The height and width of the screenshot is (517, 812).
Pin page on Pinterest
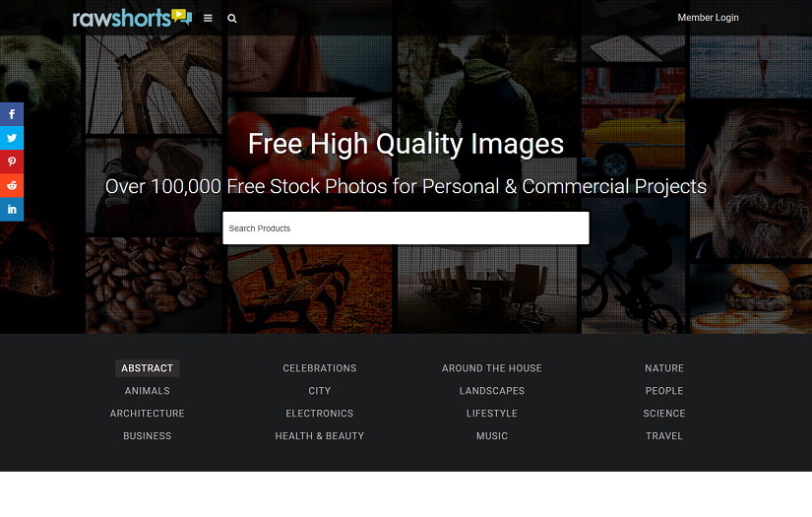(x=12, y=162)
